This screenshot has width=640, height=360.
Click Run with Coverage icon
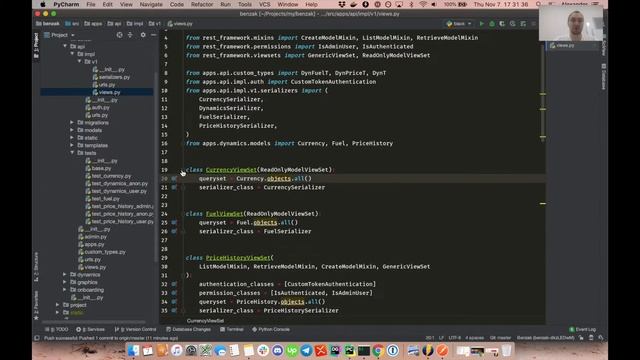[x=502, y=24]
